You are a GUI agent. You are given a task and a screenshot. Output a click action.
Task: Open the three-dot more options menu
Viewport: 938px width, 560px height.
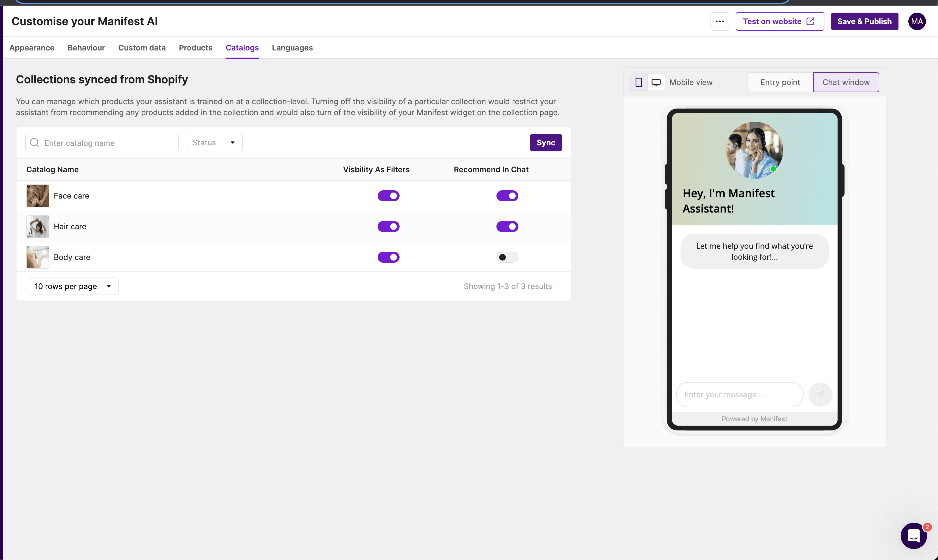[x=719, y=21]
